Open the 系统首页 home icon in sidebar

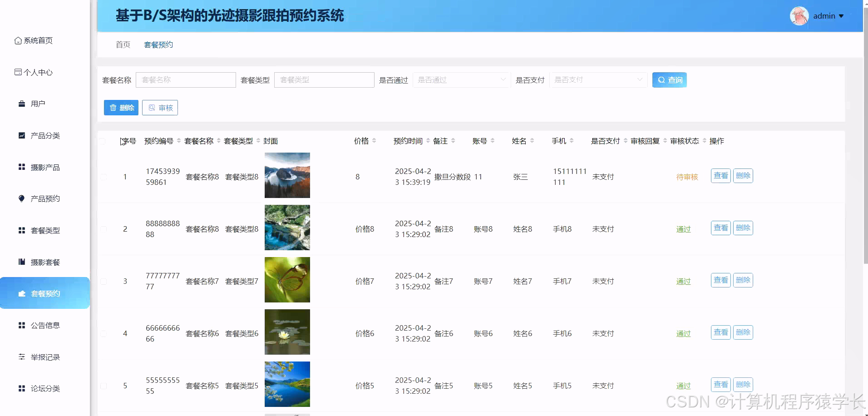(x=18, y=40)
